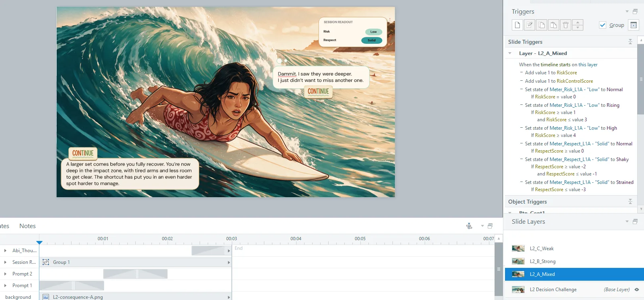This screenshot has width=644, height=300.
Task: Click 'Rising' state link in trigger
Action: tap(613, 105)
